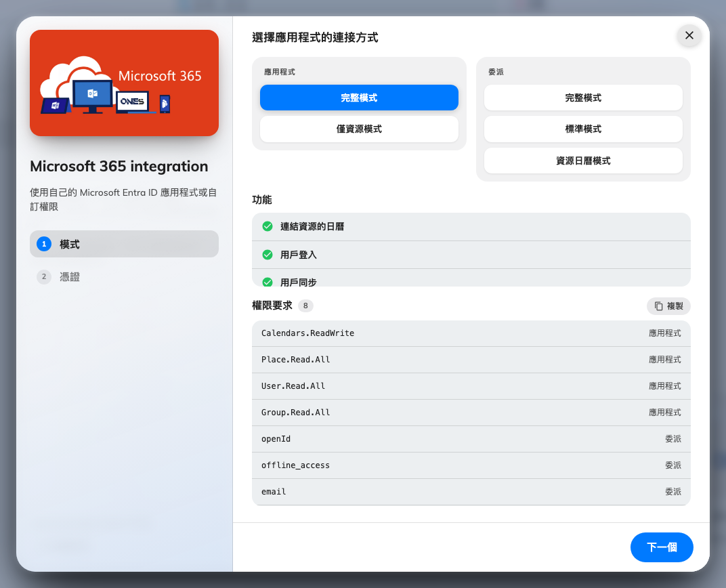Screen dimensions: 726x588
Task: Click the 委派 tag on openId row
Action: click(x=672, y=439)
